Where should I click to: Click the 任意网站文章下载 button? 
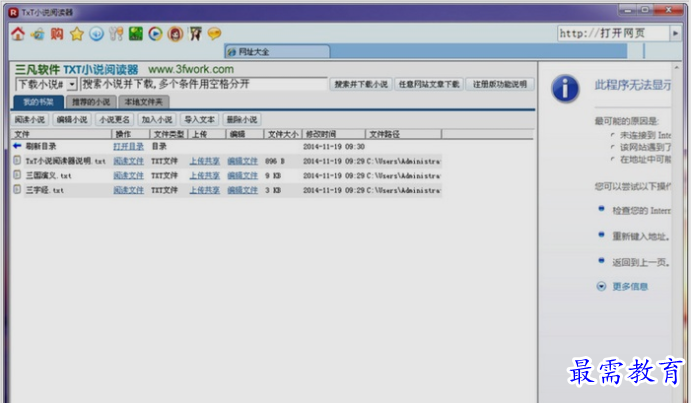click(x=429, y=84)
